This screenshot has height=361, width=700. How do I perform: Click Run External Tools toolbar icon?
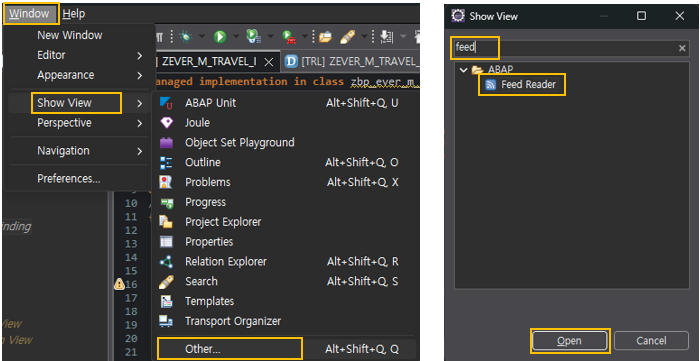(289, 37)
